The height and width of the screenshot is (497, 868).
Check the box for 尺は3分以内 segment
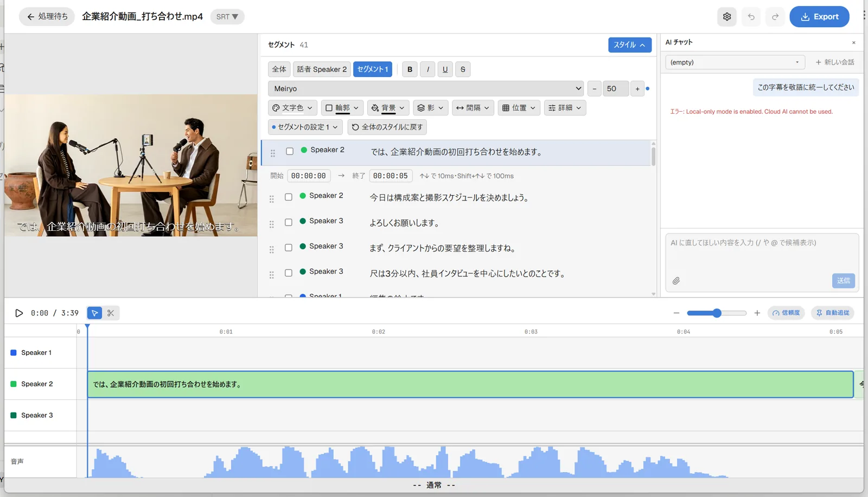coord(289,273)
